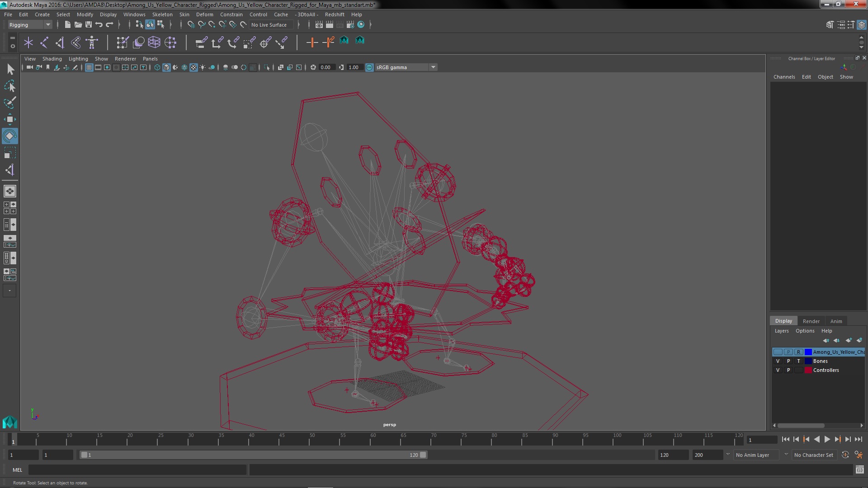Open the viewport Panels menu
The height and width of the screenshot is (488, 868).
(150, 59)
